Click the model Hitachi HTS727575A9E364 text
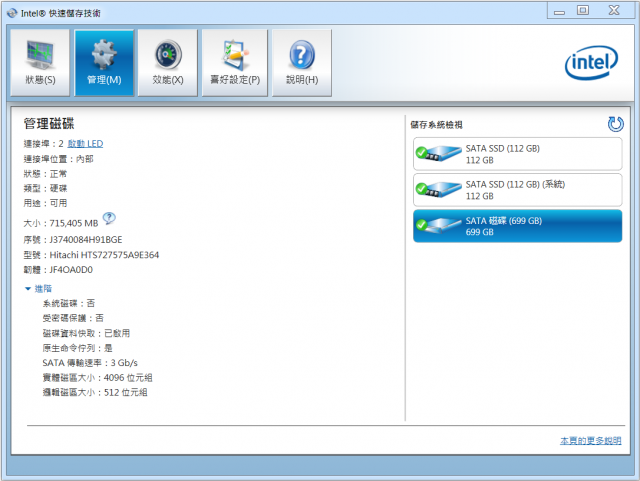Viewport: 640px width, 481px height. point(104,255)
